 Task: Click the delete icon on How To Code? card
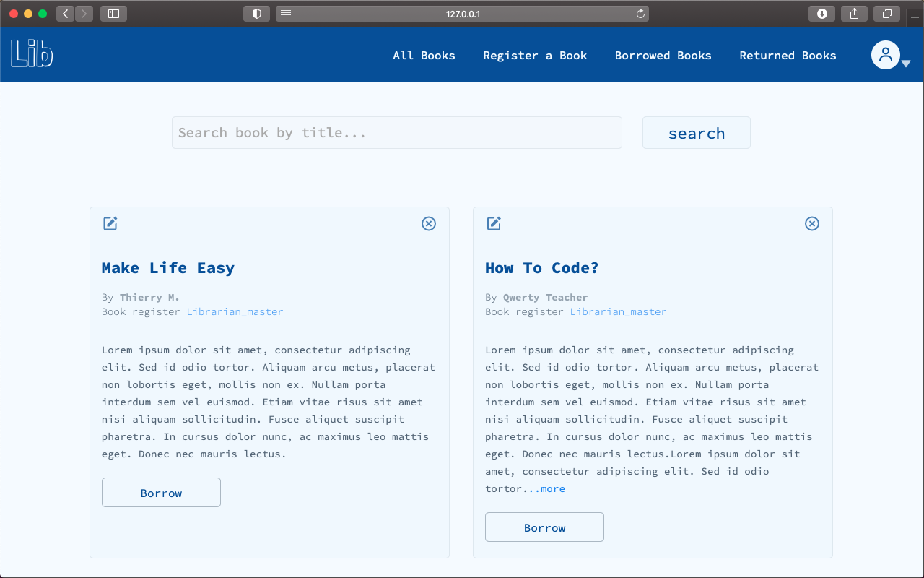[x=812, y=224]
